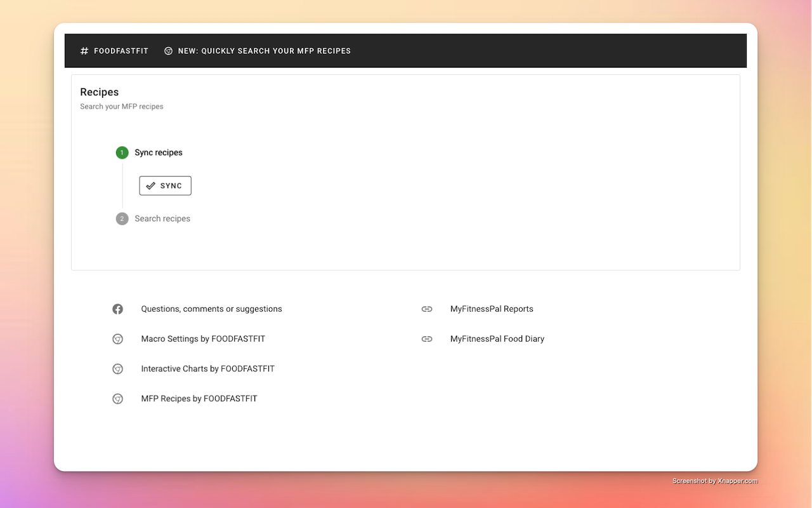
Task: Open Questions, comments or suggestions link
Action: (211, 309)
